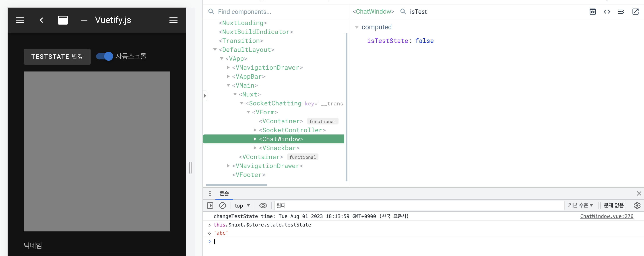The height and width of the screenshot is (256, 644).
Task: Select the top frame dropdown
Action: coord(241,205)
